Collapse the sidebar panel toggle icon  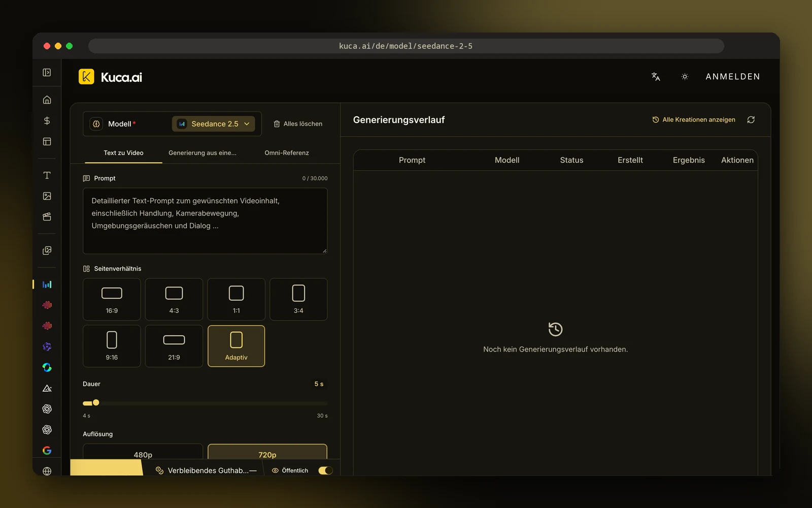click(47, 73)
